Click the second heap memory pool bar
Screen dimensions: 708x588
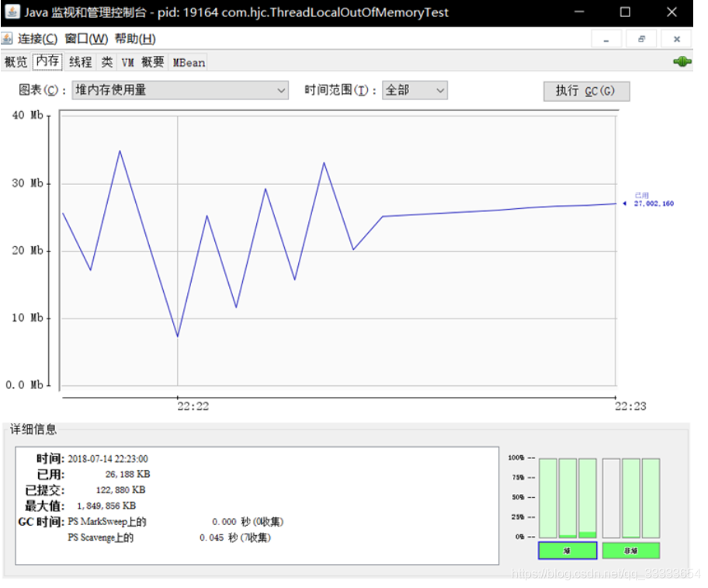pos(567,498)
